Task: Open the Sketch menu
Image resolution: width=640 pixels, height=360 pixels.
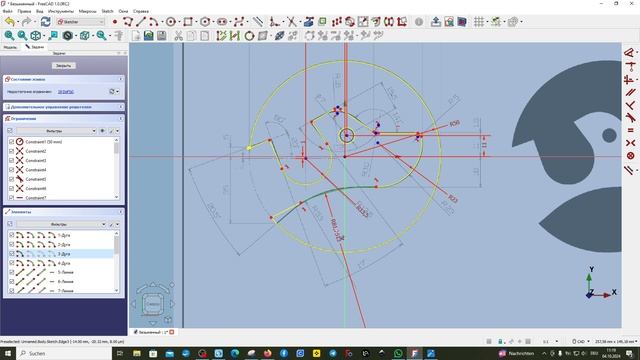Action: [x=107, y=11]
